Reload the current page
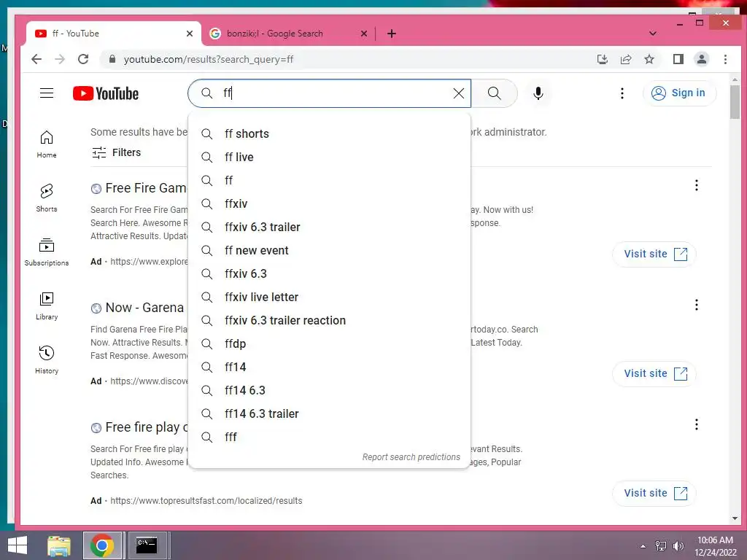The width and height of the screenshot is (747, 560). pos(83,59)
